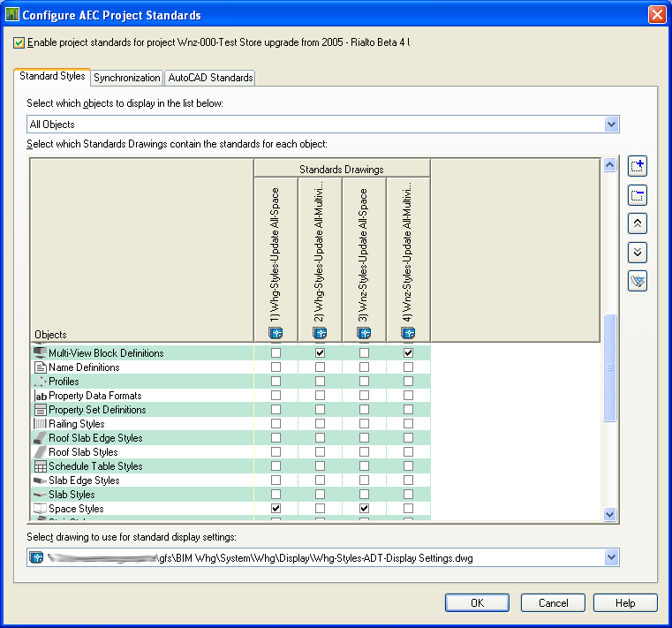Click drawing icon under second Whg-Styles-Update All-Multiview column
The width and height of the screenshot is (672, 628).
[x=320, y=333]
